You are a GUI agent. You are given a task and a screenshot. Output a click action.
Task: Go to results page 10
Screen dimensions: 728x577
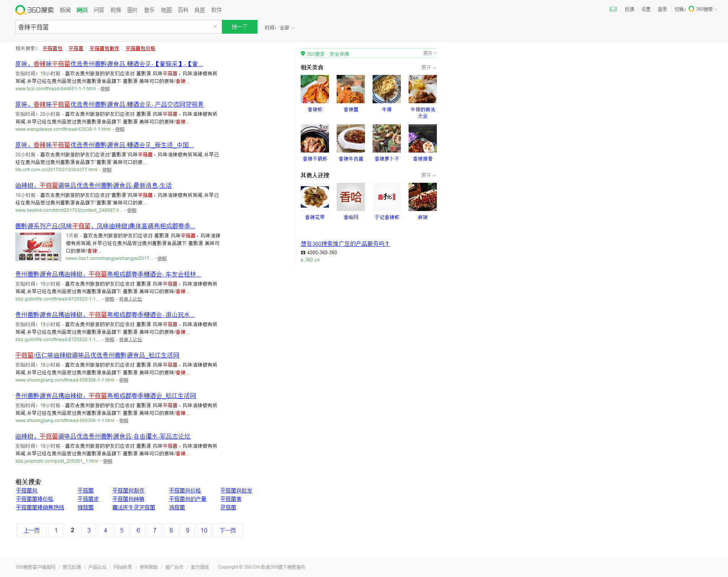(204, 530)
